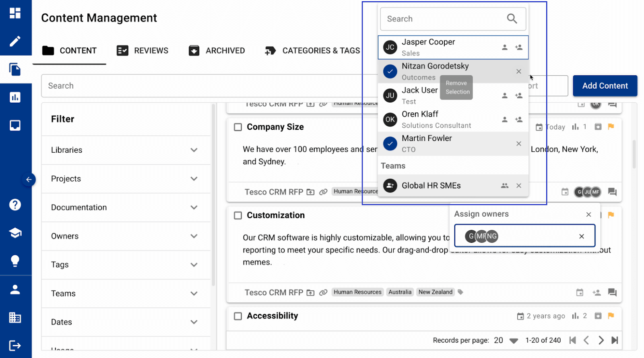Open the analytics chart icon in sidebar
Viewport: 644px width, 358px height.
tap(15, 97)
